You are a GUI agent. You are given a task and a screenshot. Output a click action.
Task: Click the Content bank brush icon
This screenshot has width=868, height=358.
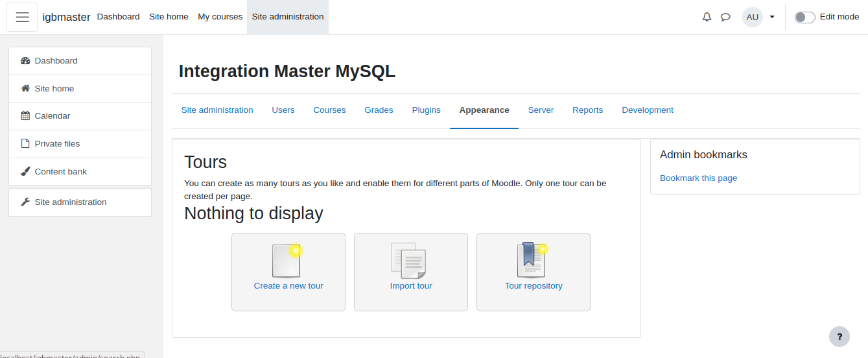coord(25,171)
